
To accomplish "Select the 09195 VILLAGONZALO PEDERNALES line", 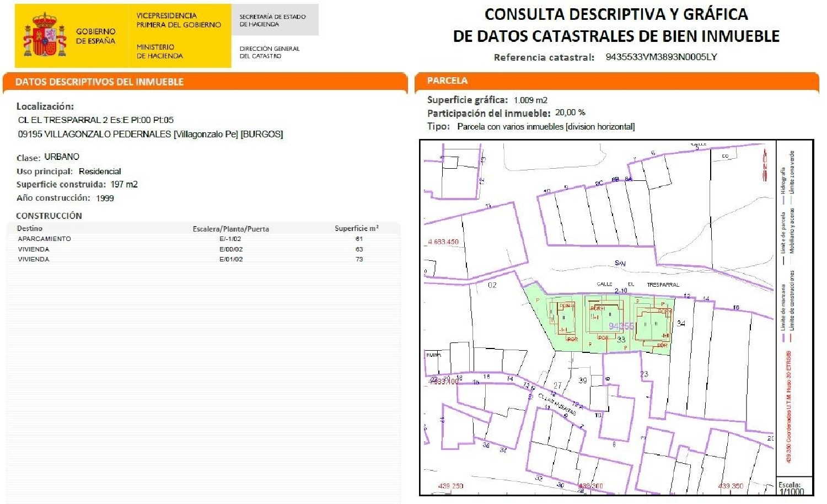I will point(151,134).
